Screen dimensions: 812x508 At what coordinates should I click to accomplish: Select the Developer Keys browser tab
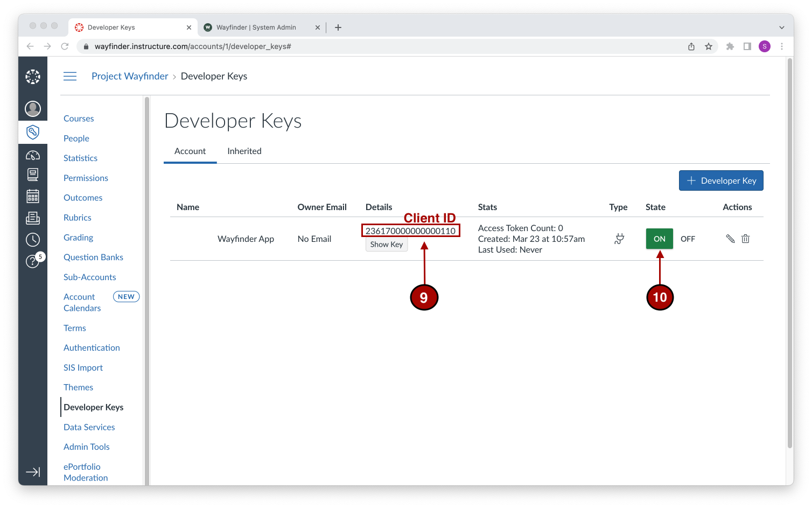132,27
